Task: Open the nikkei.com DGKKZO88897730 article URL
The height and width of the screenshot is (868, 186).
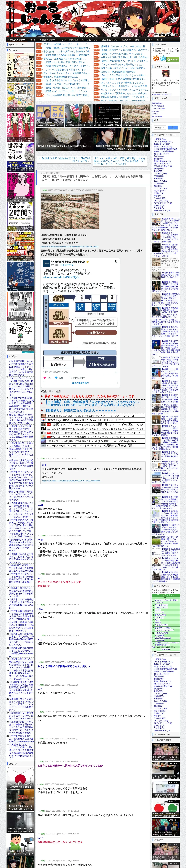Action: 70,247
